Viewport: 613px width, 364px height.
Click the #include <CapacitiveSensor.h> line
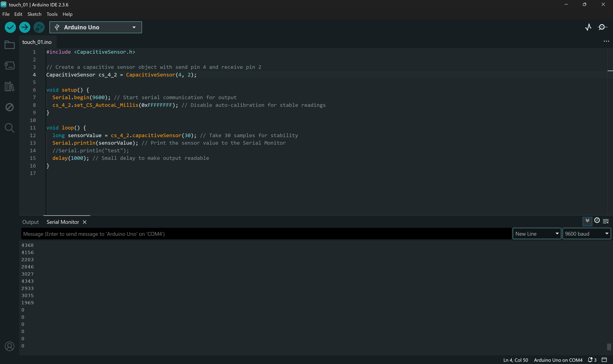[91, 52]
